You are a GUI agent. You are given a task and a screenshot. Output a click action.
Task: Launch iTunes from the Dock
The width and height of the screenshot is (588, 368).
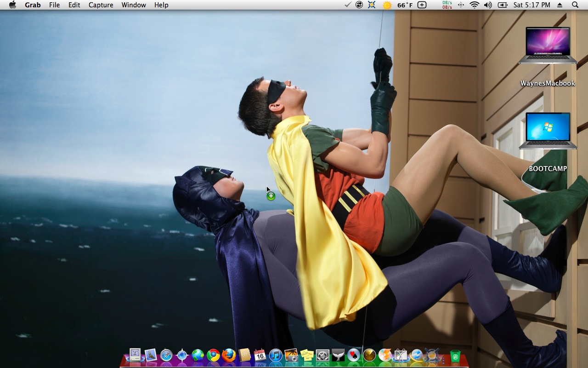pos(276,355)
